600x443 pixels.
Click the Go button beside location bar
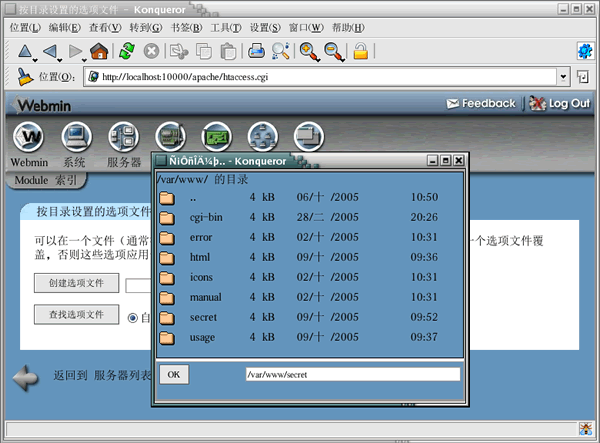(x=583, y=77)
